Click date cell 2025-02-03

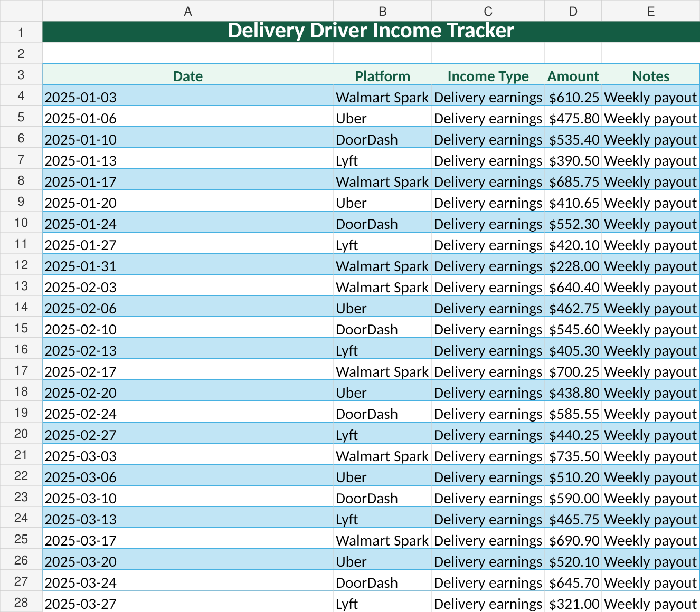point(188,285)
